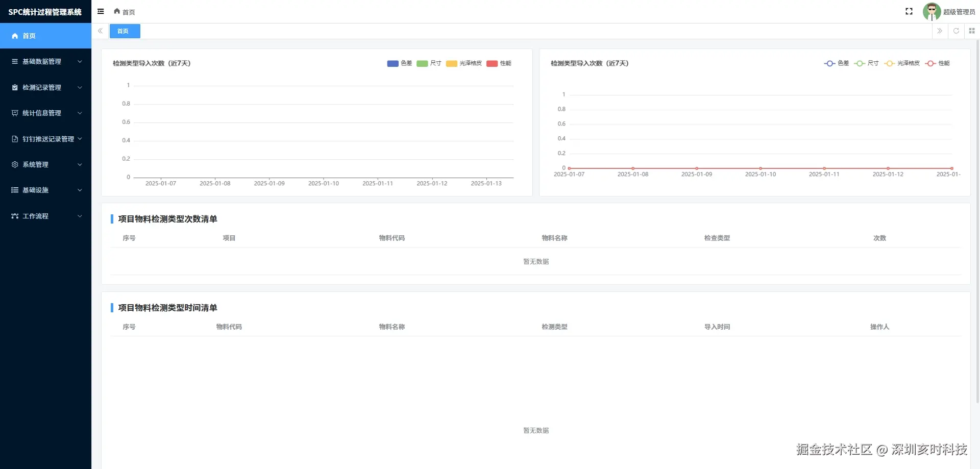This screenshot has width=980, height=469.
Task: Click the 钉钉推送记录管理 document icon
Action: pos(15,139)
